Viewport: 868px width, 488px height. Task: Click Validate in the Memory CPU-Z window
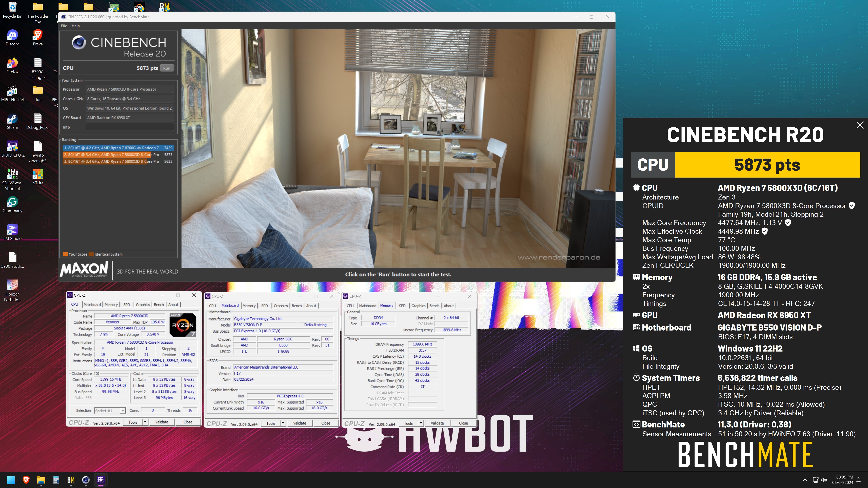point(437,423)
